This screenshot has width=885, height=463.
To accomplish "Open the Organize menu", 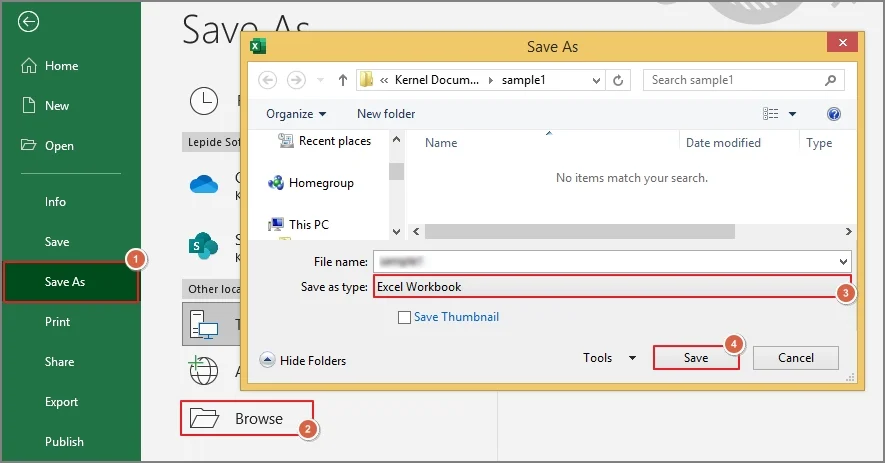I will pos(296,114).
